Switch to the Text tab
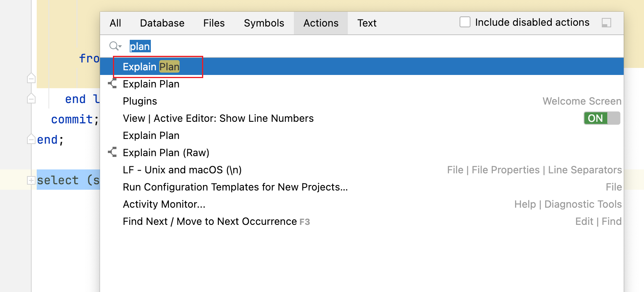 point(367,23)
